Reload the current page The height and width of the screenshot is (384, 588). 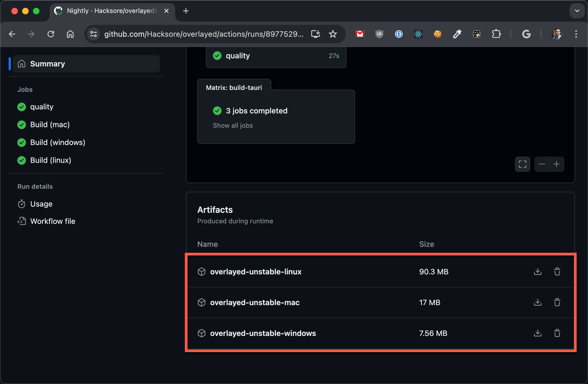[51, 34]
